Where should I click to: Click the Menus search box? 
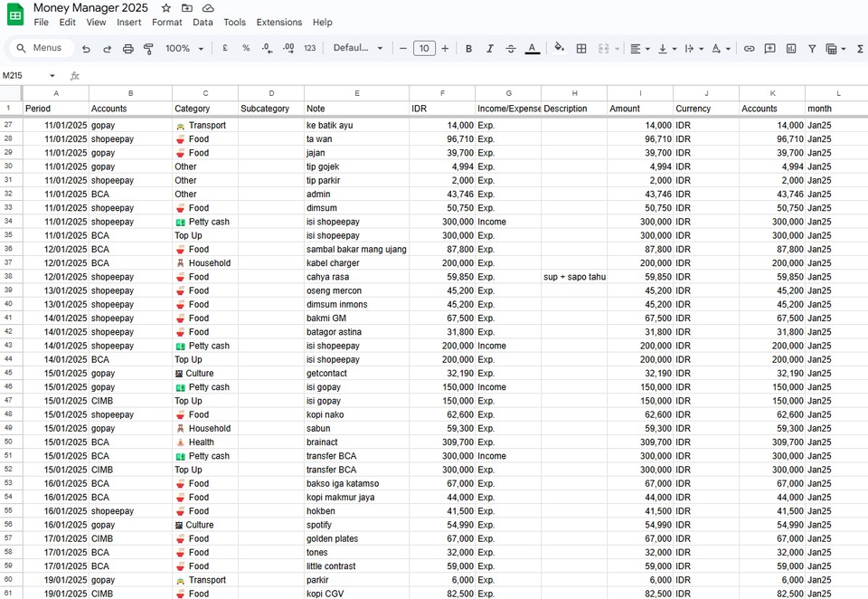[42, 48]
